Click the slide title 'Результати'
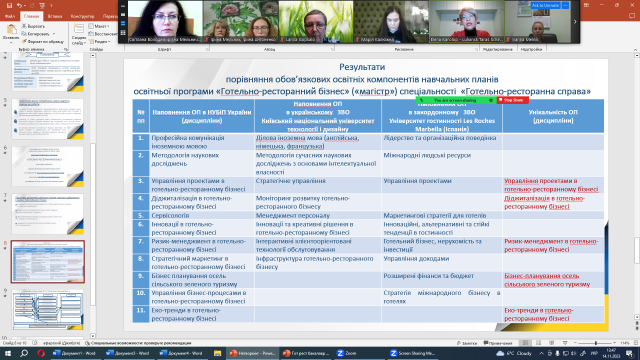This screenshot has height=360, width=640. click(x=362, y=67)
